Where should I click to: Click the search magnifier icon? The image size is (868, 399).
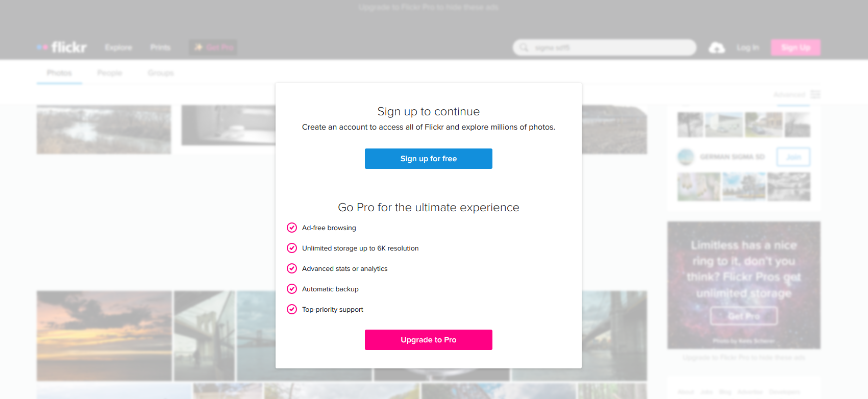click(524, 47)
